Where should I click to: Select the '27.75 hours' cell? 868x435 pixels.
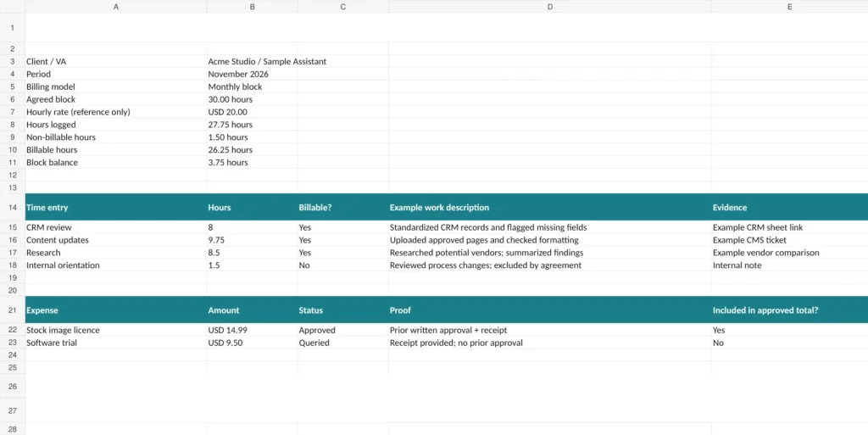click(253, 125)
